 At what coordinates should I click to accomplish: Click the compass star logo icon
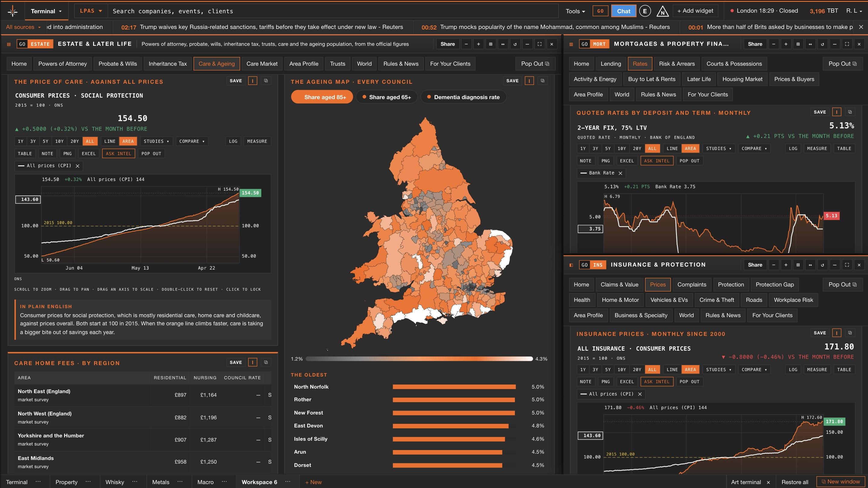[x=12, y=11]
